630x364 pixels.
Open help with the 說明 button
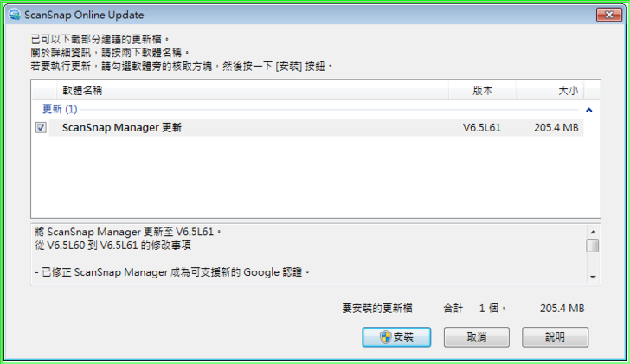pyautogui.click(x=555, y=336)
